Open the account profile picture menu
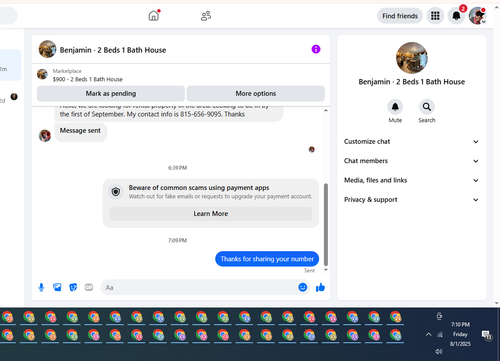Screen dimensions: 500x361 coord(477,16)
